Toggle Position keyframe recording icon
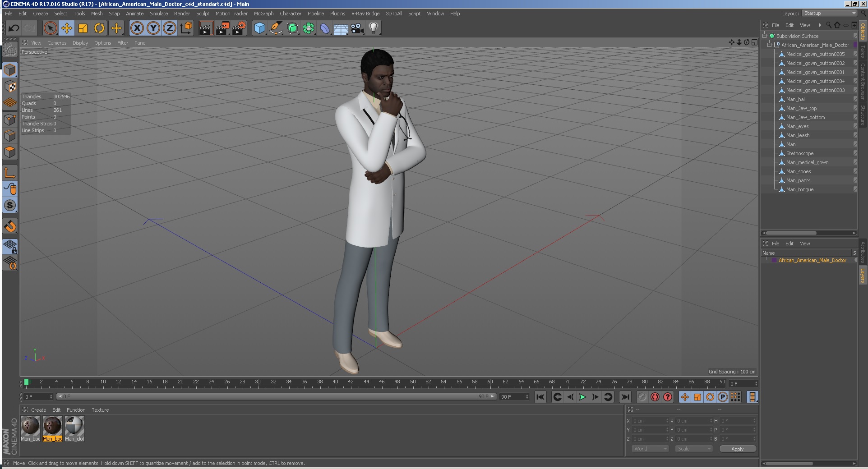The width and height of the screenshot is (868, 469). (685, 397)
